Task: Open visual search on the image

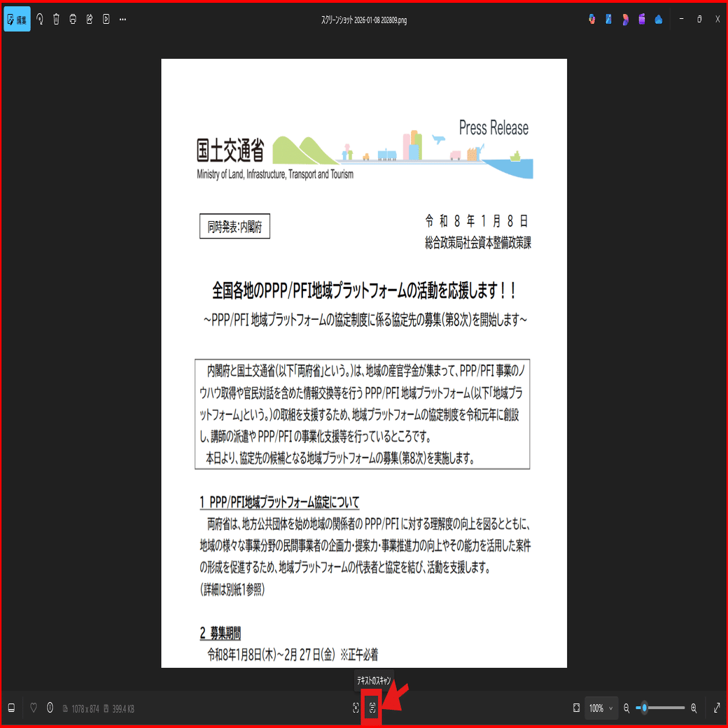Action: click(x=354, y=708)
